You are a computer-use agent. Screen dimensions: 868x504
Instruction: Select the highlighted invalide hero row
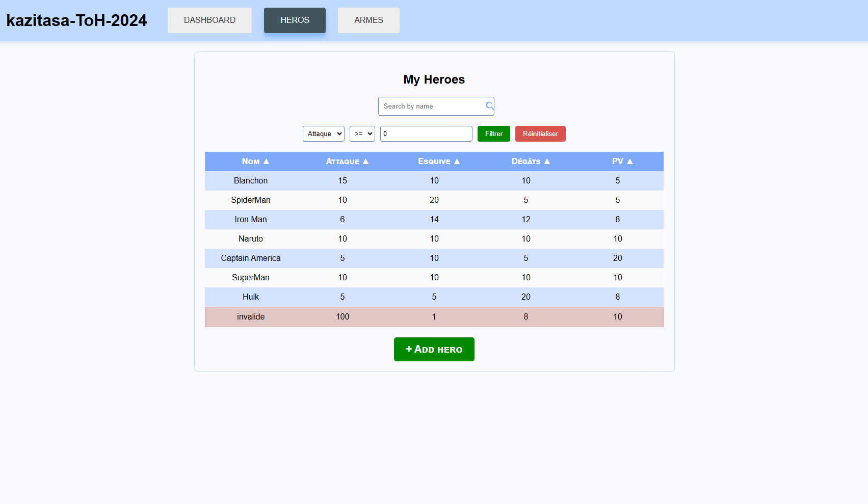click(x=251, y=316)
